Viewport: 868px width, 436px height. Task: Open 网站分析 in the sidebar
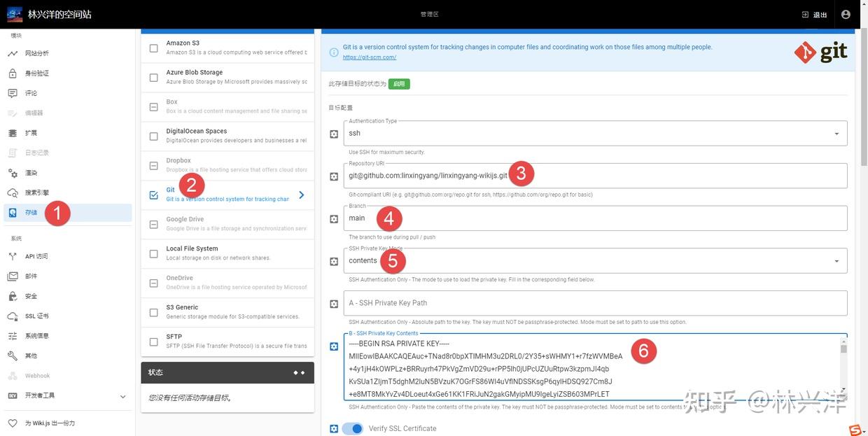pos(67,53)
